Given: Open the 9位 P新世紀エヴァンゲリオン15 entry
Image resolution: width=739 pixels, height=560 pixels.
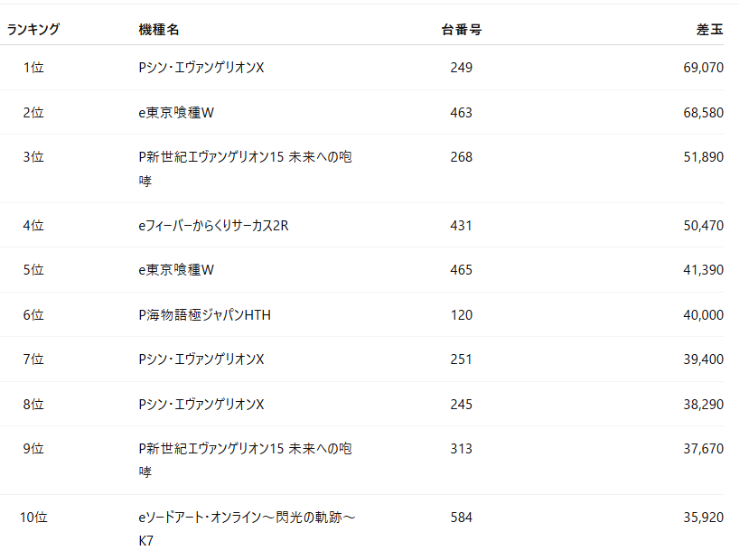Looking at the screenshot, I should tap(245, 460).
